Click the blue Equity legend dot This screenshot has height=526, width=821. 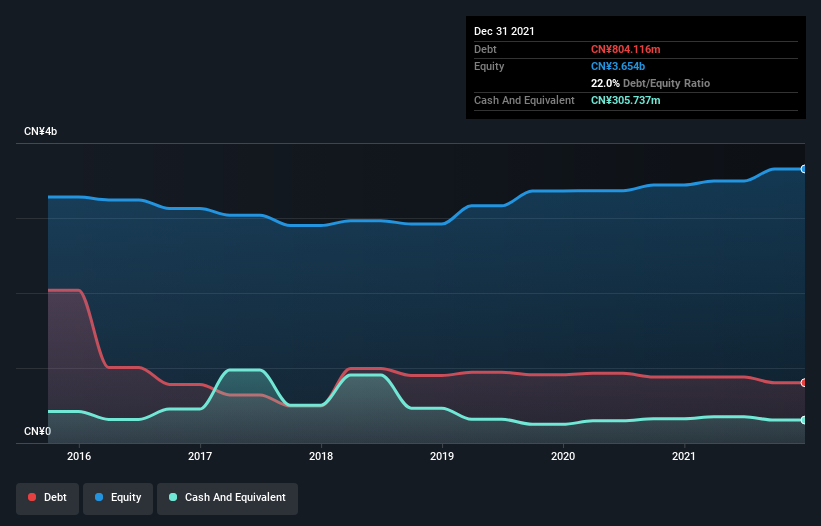(99, 497)
